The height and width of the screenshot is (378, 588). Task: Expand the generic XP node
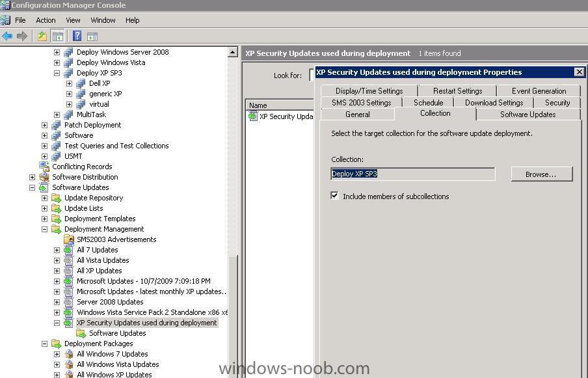point(69,94)
